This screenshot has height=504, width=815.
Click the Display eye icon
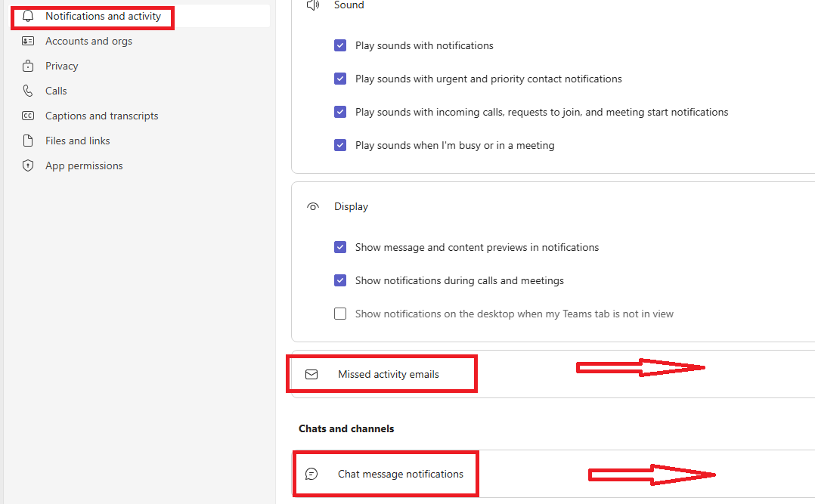312,206
